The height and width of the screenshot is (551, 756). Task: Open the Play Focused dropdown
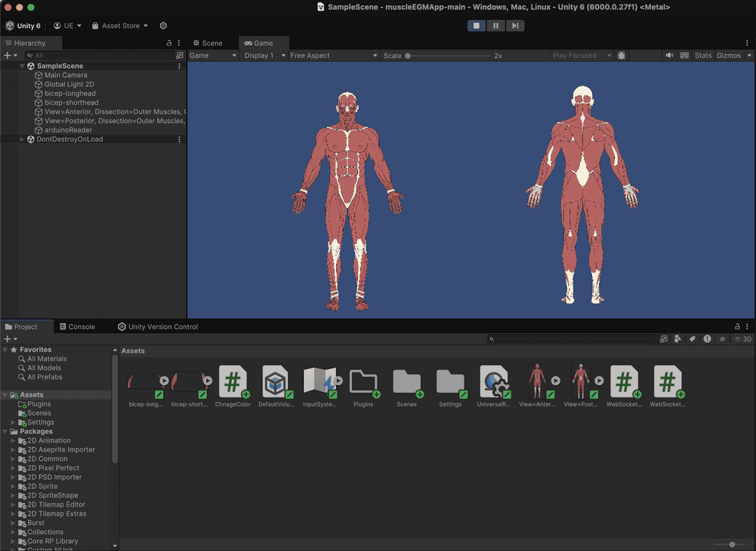click(582, 55)
